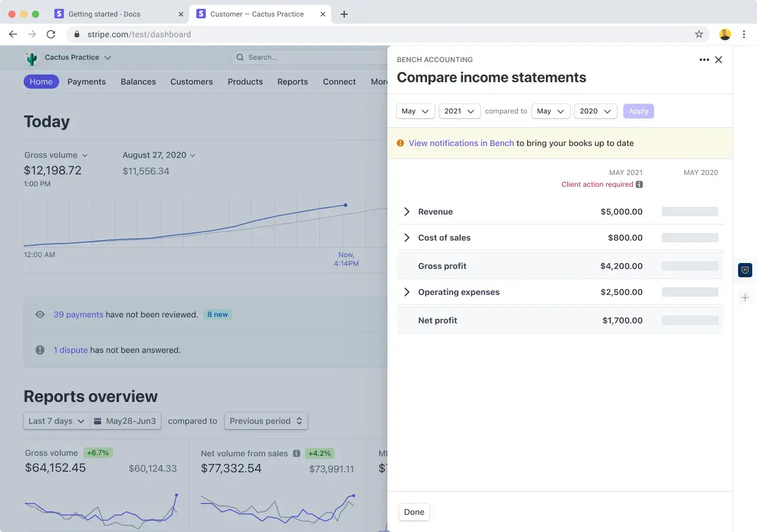Click the Search field
Viewport: 757px width, 532px height.
click(310, 57)
